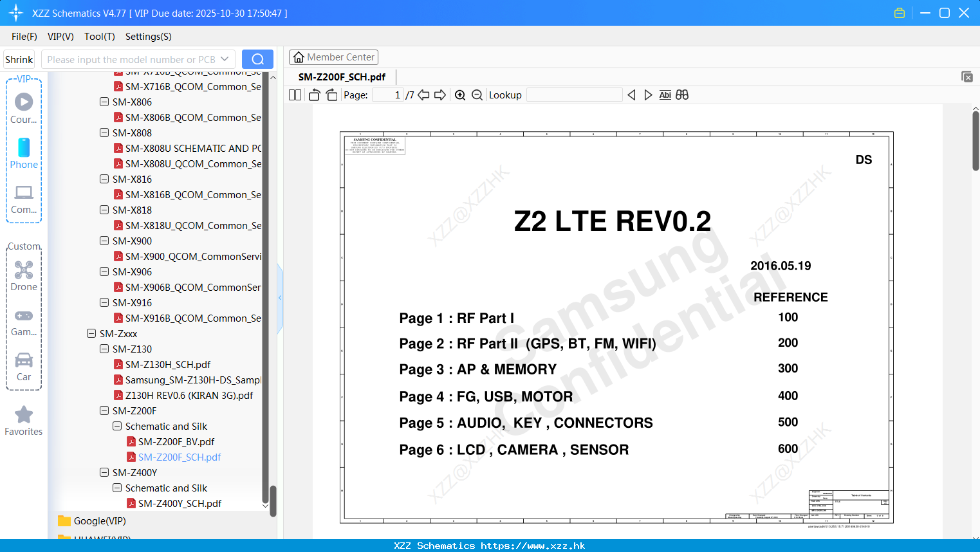The image size is (980, 552).
Task: Click the Lookup text field
Action: tap(575, 95)
